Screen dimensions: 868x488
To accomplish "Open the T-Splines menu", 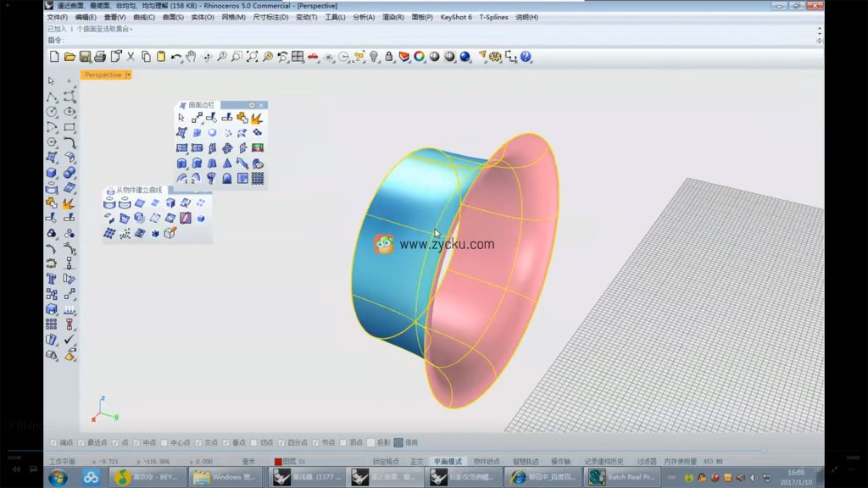I will point(493,17).
